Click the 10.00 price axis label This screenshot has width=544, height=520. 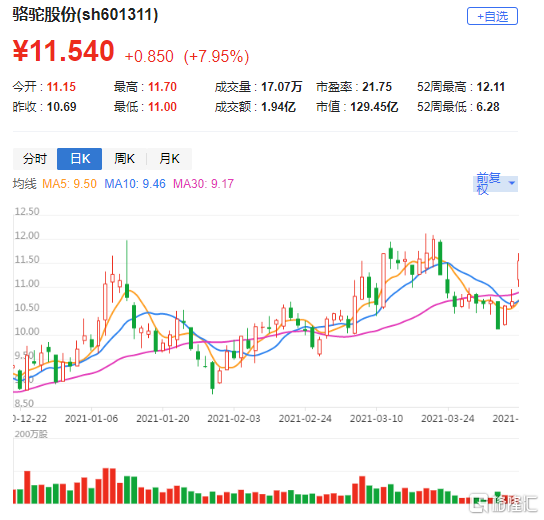27,332
